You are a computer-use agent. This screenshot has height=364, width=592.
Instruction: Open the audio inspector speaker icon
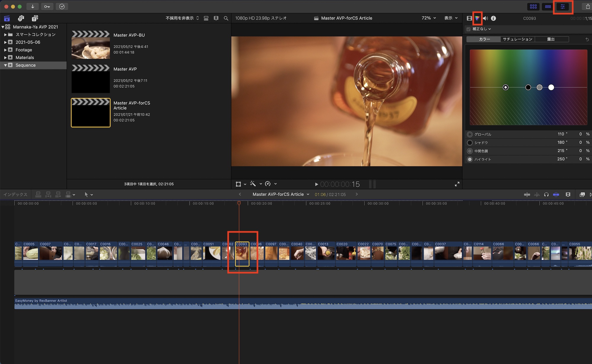(x=485, y=18)
